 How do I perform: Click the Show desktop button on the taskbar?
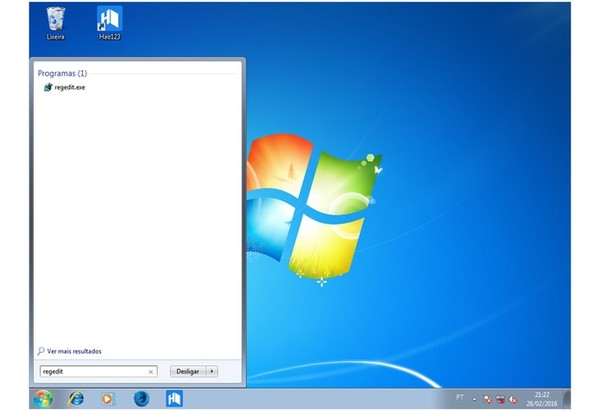567,399
